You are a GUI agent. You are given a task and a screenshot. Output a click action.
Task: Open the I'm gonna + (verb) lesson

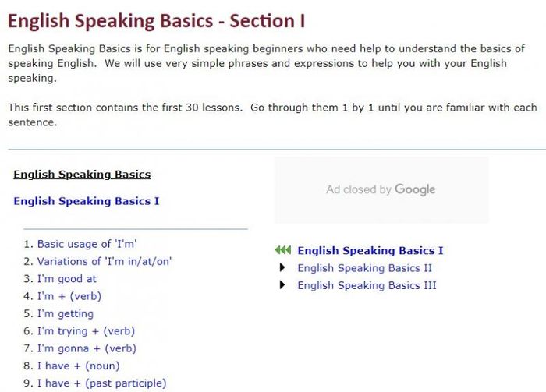[87, 348]
